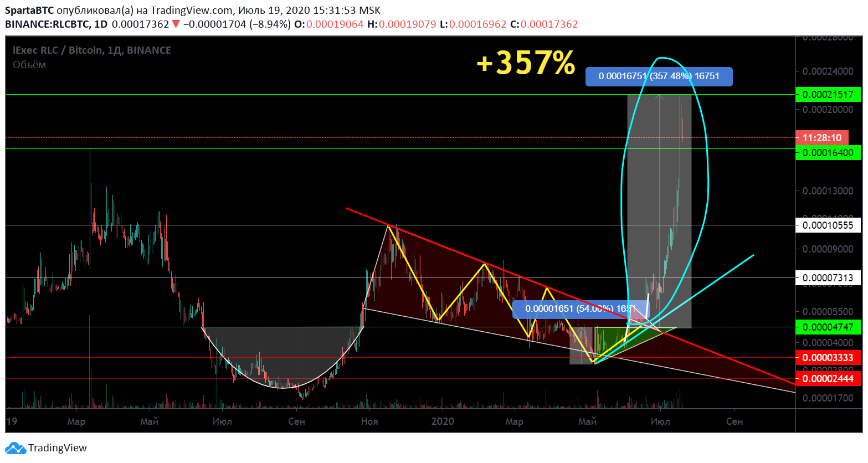This screenshot has width=868, height=463.
Task: Click the red 11:28:10 countdown label
Action: point(822,138)
